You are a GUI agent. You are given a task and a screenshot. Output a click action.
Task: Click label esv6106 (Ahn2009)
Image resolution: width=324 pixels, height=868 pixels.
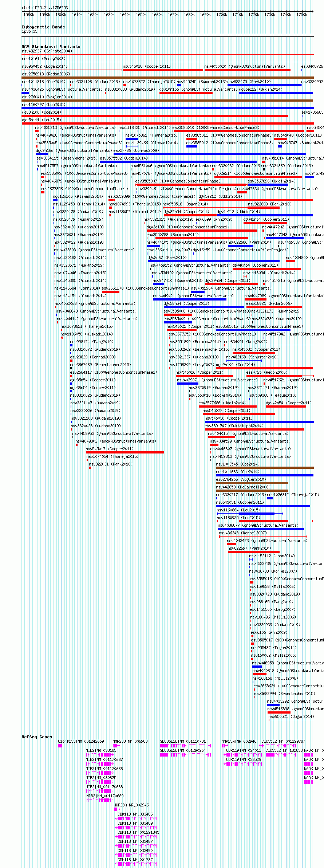click(269, 633)
